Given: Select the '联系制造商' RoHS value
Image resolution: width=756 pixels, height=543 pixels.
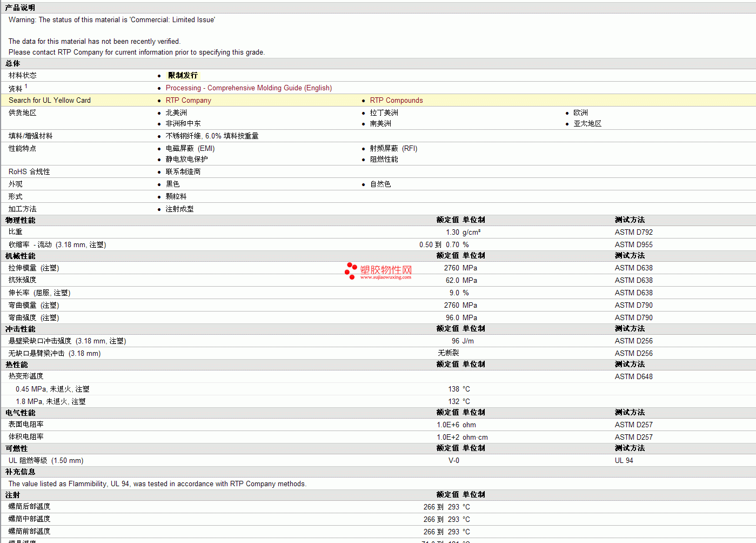Looking at the screenshot, I should (183, 172).
